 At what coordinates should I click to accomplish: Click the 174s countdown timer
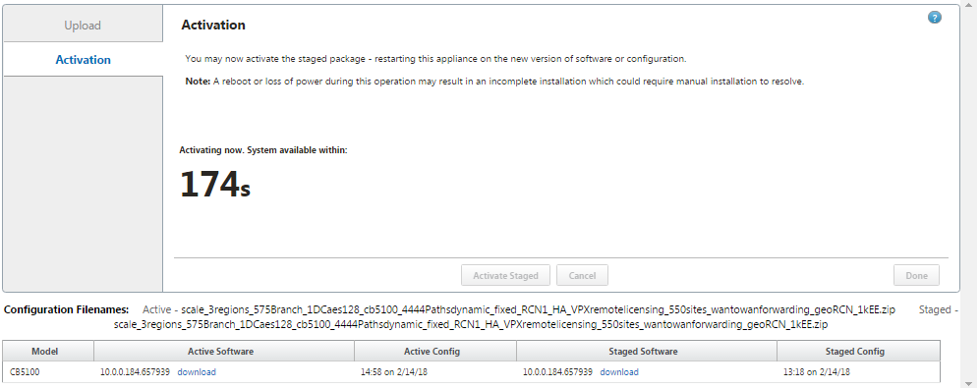point(215,185)
